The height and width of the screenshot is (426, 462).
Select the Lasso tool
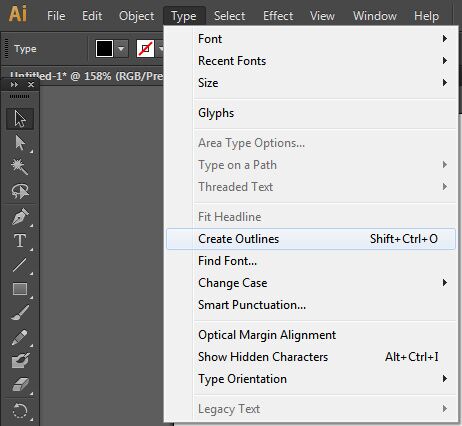click(20, 191)
